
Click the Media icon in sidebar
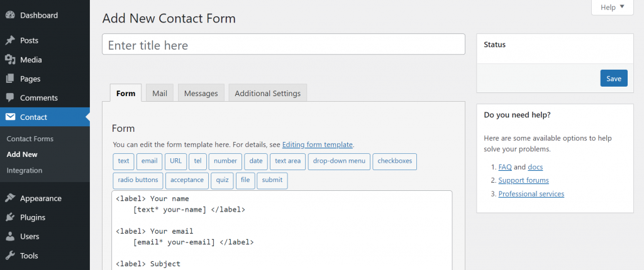(10, 60)
